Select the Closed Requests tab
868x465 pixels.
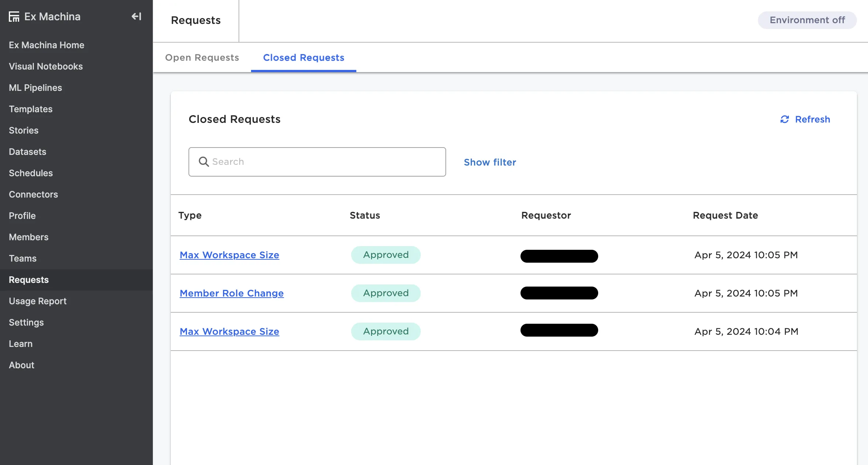point(303,58)
